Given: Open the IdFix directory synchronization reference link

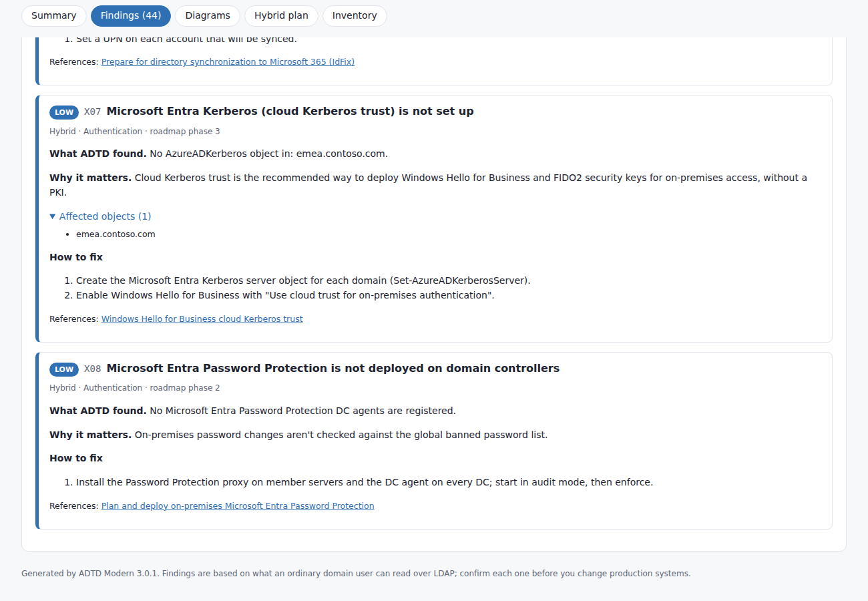Looking at the screenshot, I should coord(228,62).
